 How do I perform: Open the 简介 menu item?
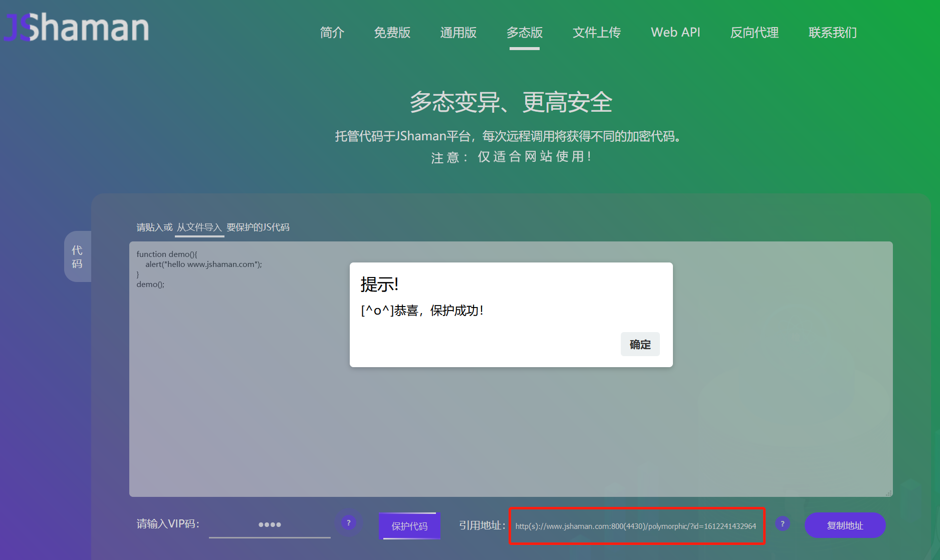pyautogui.click(x=332, y=33)
